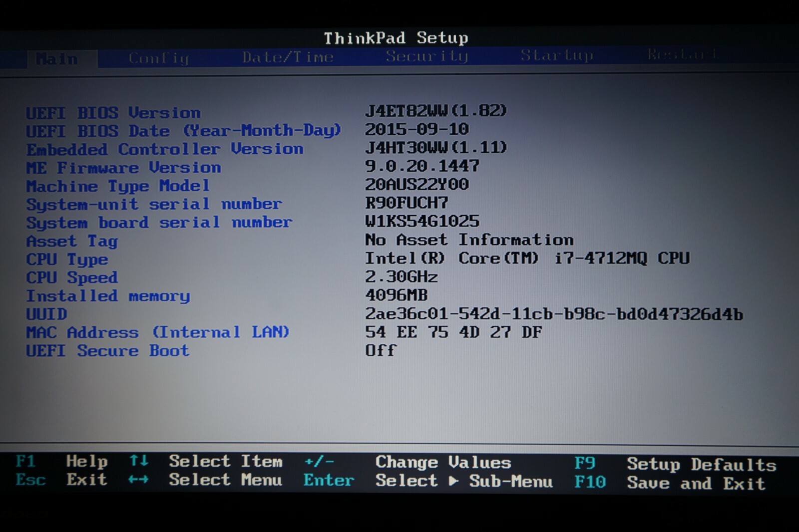Screen dimensions: 799x532
Task: Click MAC value 54 EE 75 4D 27 DF
Action: pos(453,332)
